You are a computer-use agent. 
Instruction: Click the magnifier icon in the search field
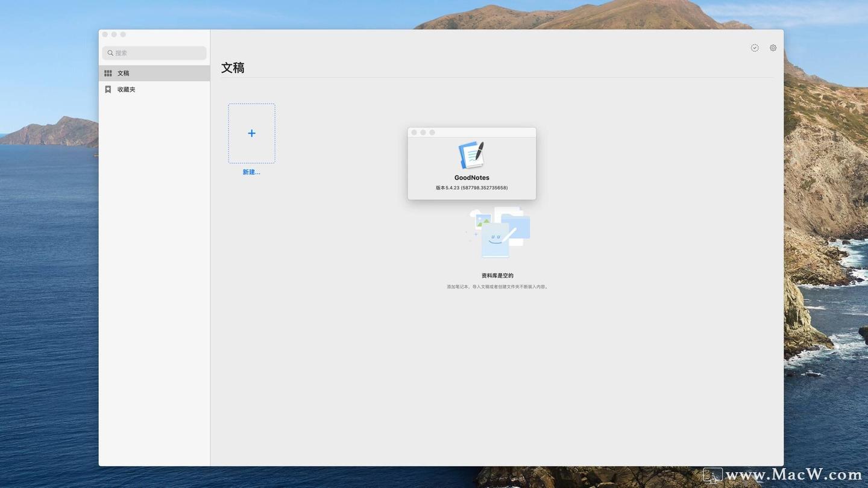coord(110,53)
